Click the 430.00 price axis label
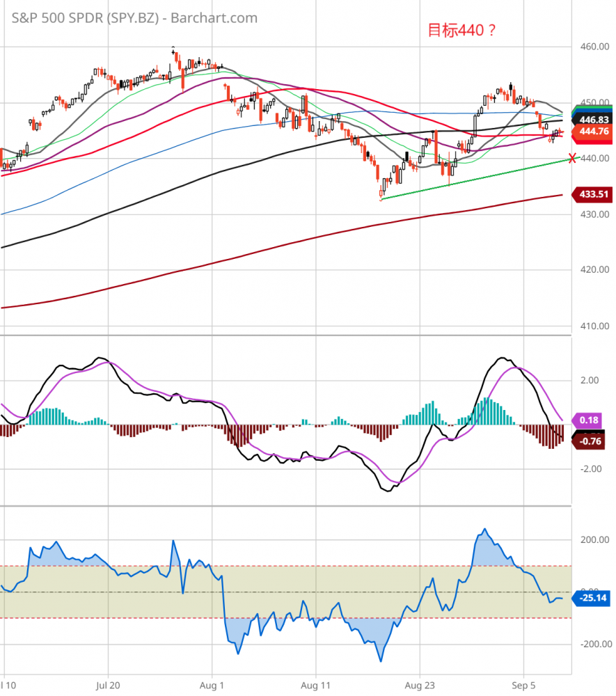The height and width of the screenshot is (696, 616). (x=594, y=214)
